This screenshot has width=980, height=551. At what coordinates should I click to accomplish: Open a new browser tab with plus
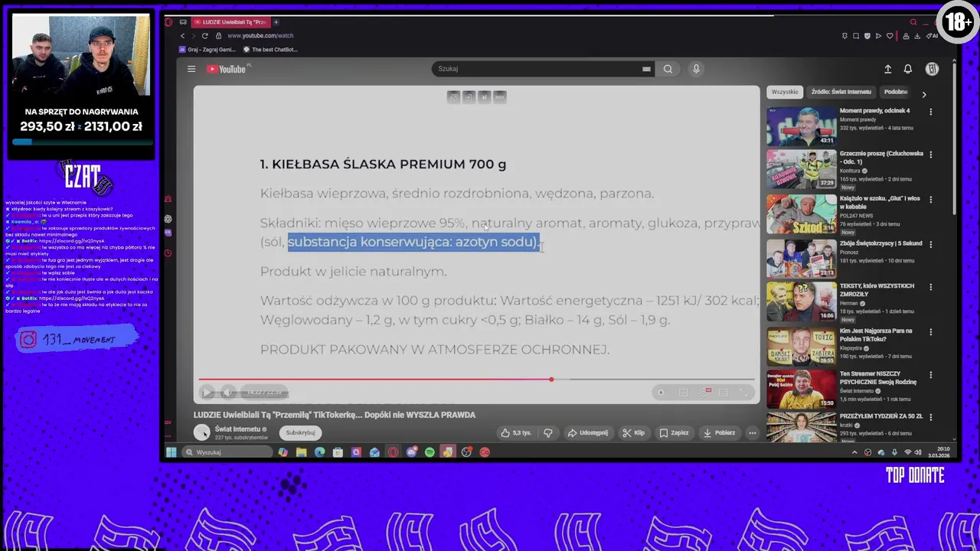point(276,22)
